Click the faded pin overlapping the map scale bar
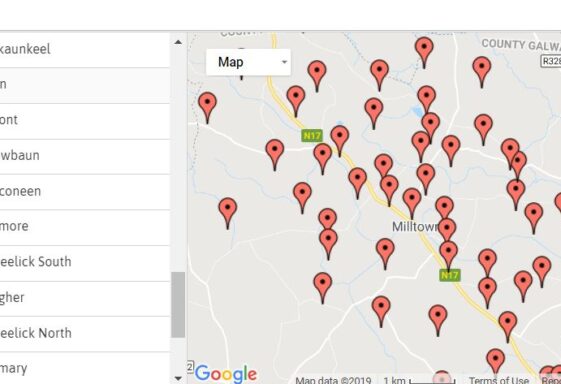The height and width of the screenshot is (384, 561). pos(442,378)
